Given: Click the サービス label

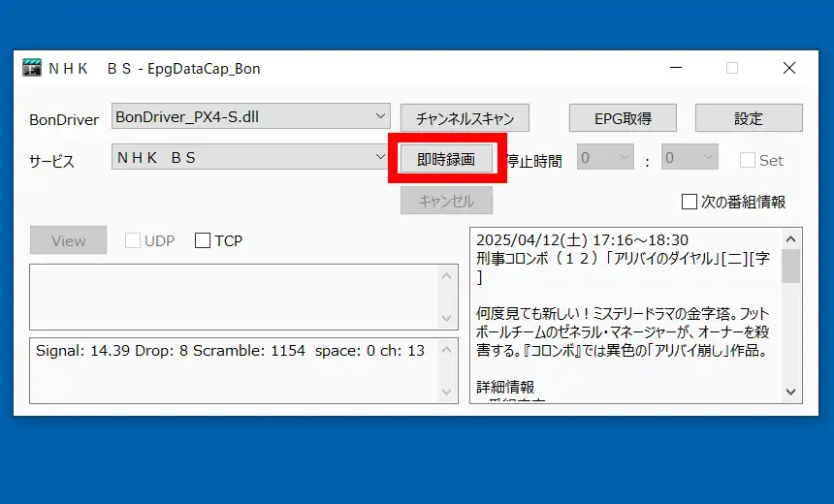Looking at the screenshot, I should pyautogui.click(x=51, y=161).
